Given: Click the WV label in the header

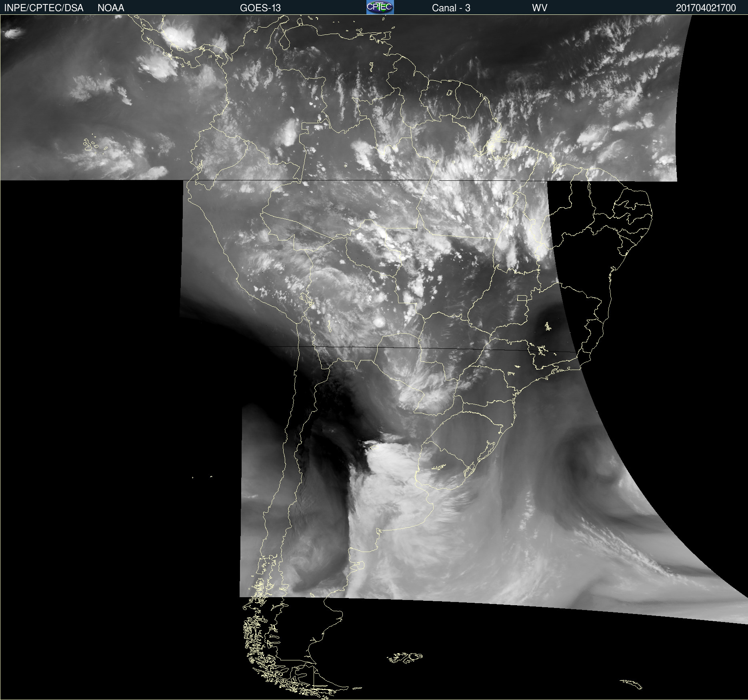Looking at the screenshot, I should 540,8.
